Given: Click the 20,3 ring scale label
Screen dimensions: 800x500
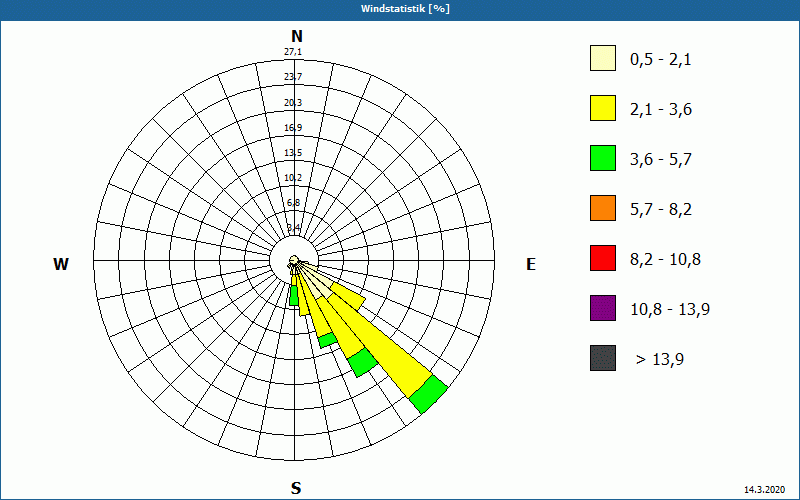Looking at the screenshot, I should [293, 103].
